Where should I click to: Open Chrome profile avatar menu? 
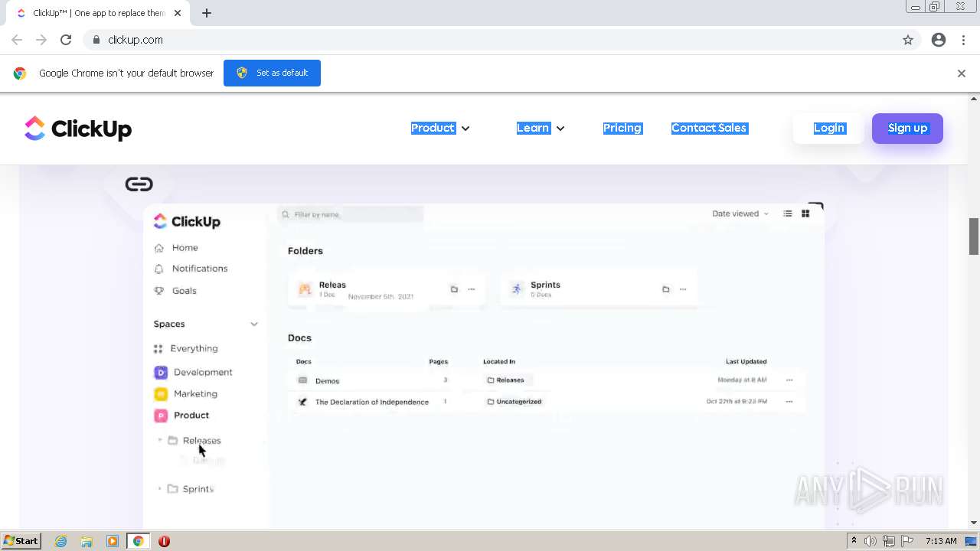939,40
